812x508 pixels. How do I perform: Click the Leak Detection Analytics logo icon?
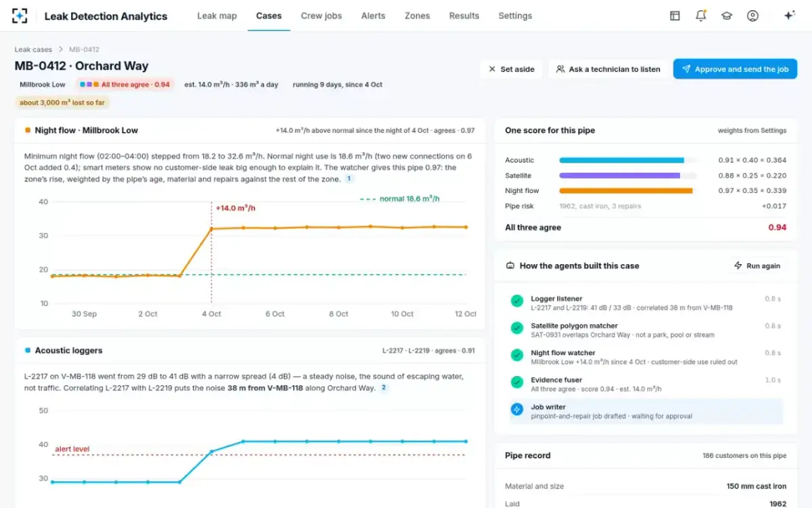pyautogui.click(x=20, y=16)
